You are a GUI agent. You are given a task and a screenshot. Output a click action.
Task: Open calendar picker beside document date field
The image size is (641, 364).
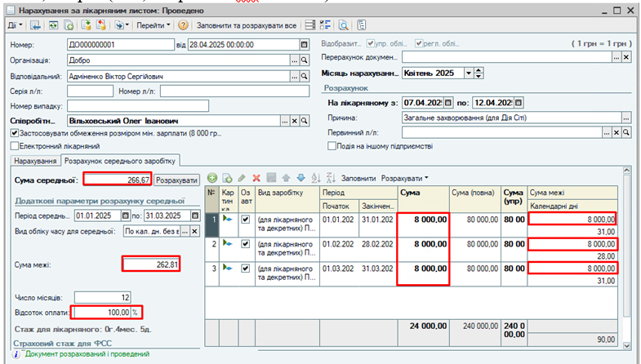(x=304, y=44)
